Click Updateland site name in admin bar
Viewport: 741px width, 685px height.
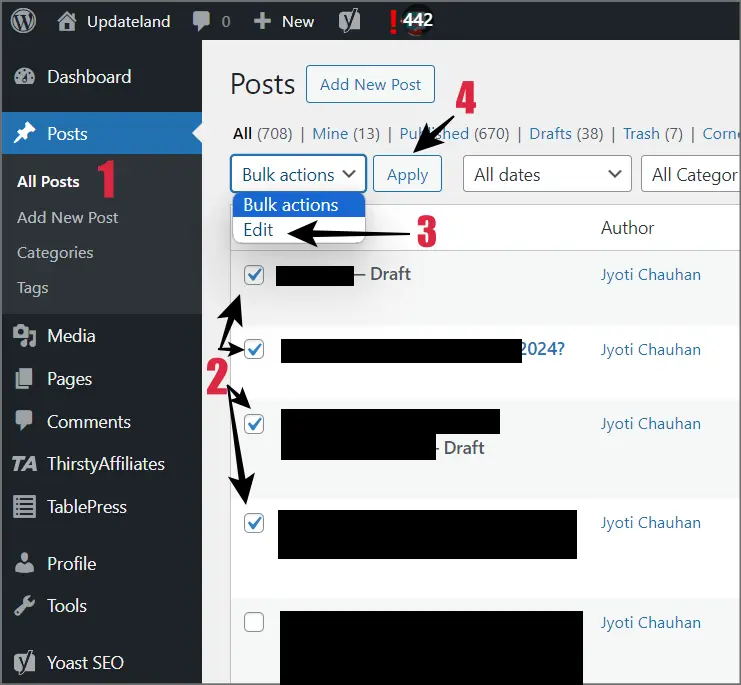coord(129,22)
